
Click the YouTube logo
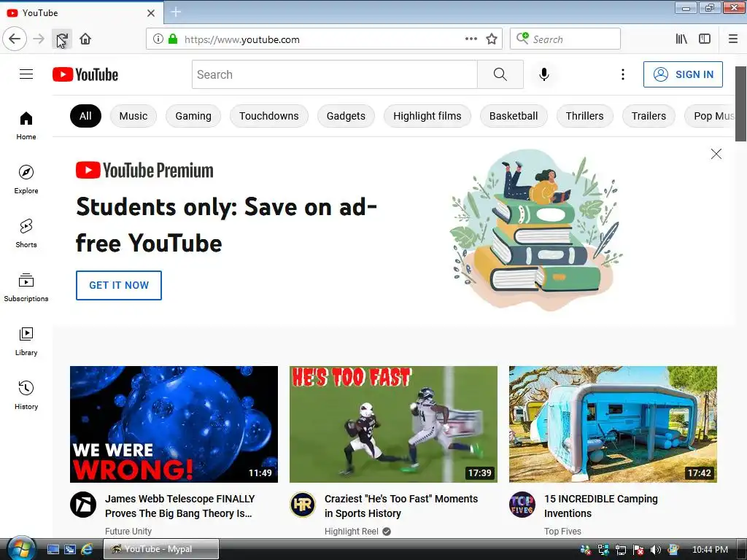[x=85, y=75]
